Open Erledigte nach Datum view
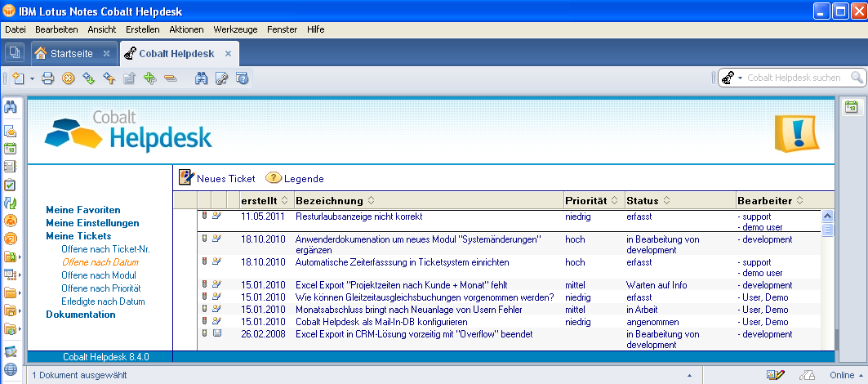Screen dimensions: 868x384 coord(103,301)
